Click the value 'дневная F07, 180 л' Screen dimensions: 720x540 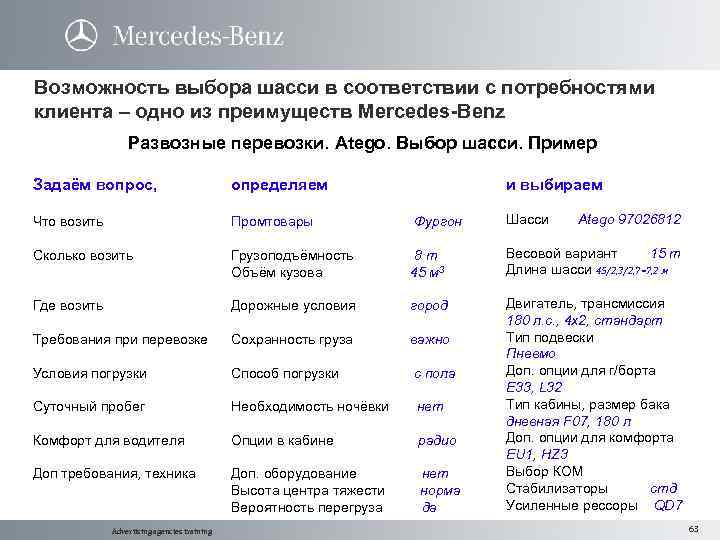pyautogui.click(x=568, y=421)
